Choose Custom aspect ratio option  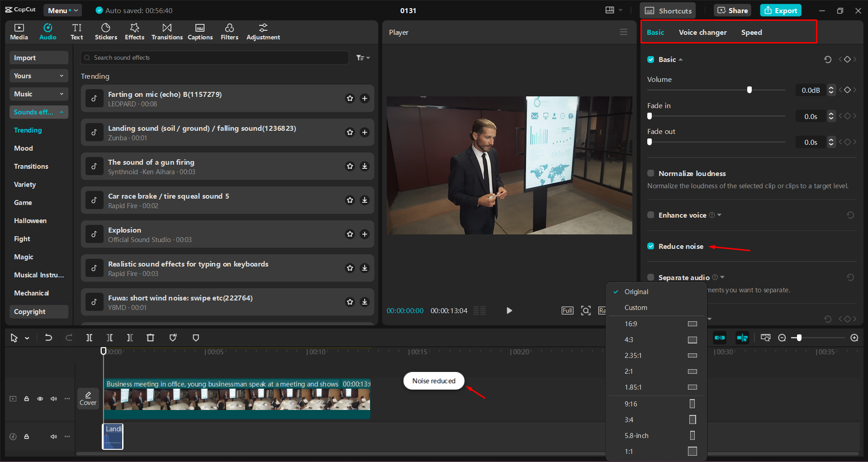tap(656, 308)
